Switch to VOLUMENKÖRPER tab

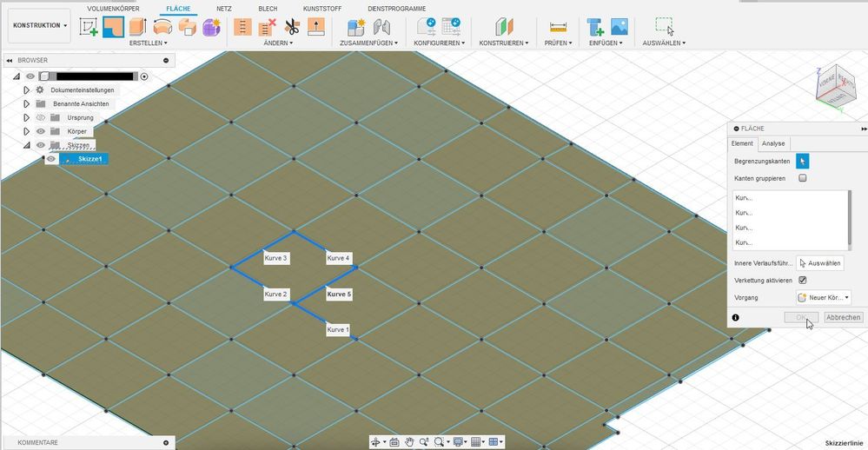(x=113, y=9)
